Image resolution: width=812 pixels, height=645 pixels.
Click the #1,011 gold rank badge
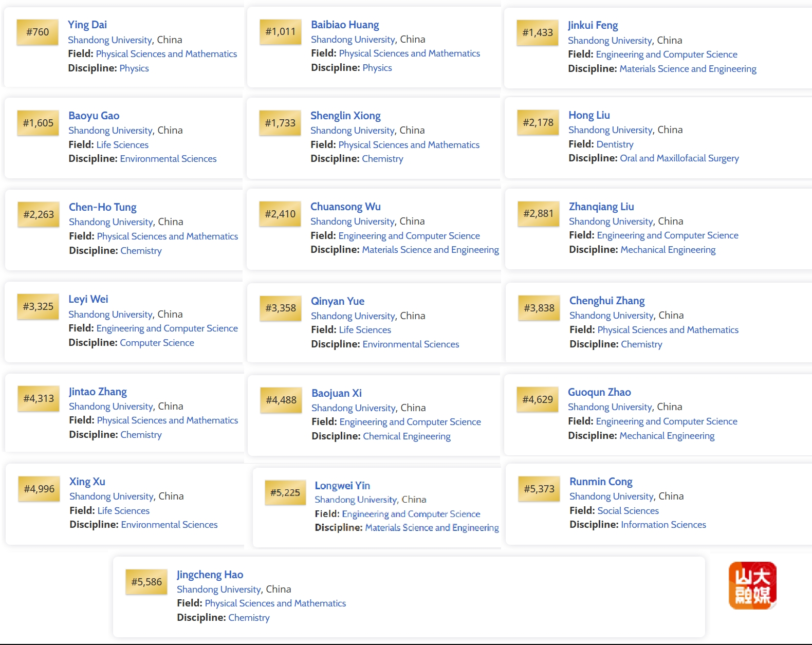coord(280,32)
